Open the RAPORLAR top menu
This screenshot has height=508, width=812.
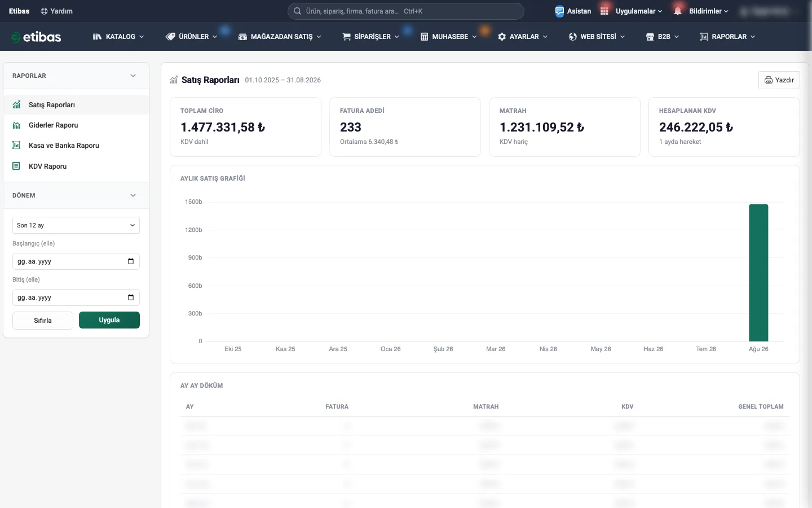click(728, 37)
